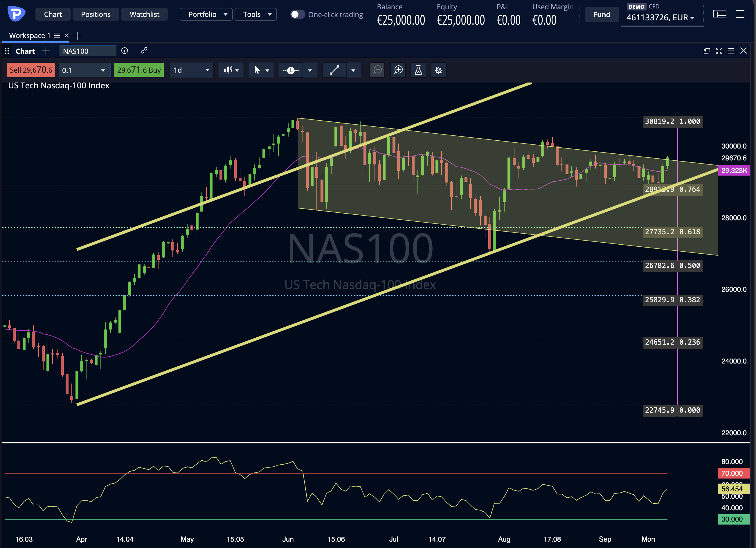Viewport: 756px width, 548px height.
Task: Toggle One-click trading switch
Action: 297,14
